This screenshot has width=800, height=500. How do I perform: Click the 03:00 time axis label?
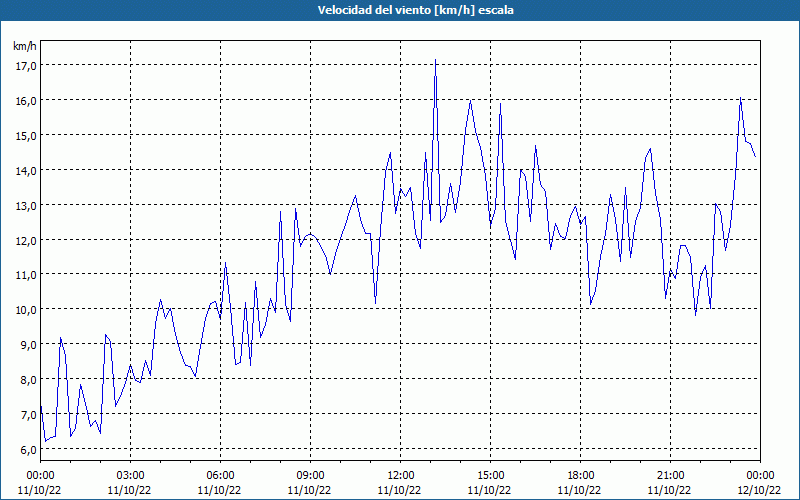pyautogui.click(x=130, y=476)
